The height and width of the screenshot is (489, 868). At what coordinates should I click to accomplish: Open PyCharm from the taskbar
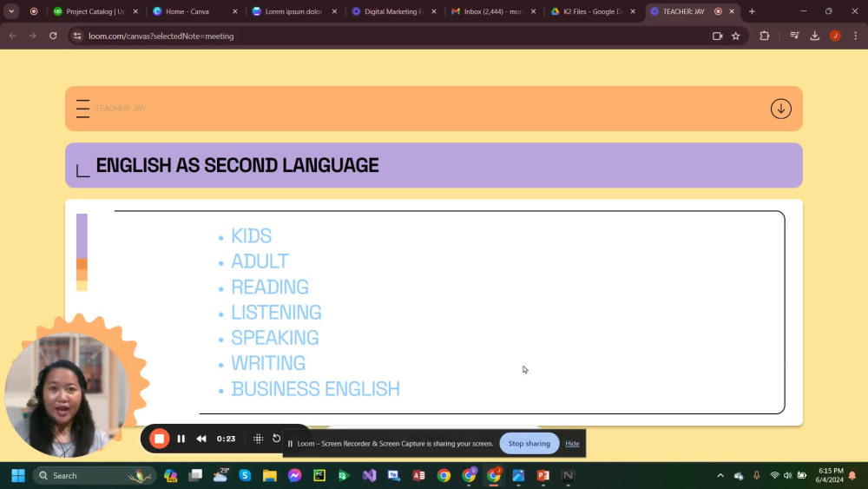point(319,476)
